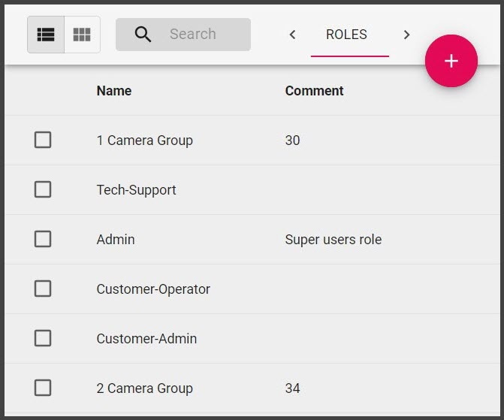The height and width of the screenshot is (420, 504).
Task: Switch to grid view layout
Action: [82, 35]
